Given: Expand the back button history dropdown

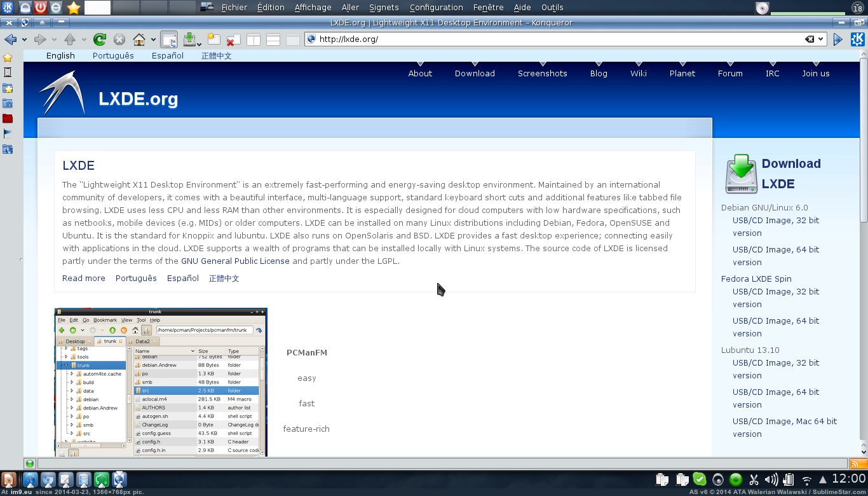Looking at the screenshot, I should click(x=24, y=39).
